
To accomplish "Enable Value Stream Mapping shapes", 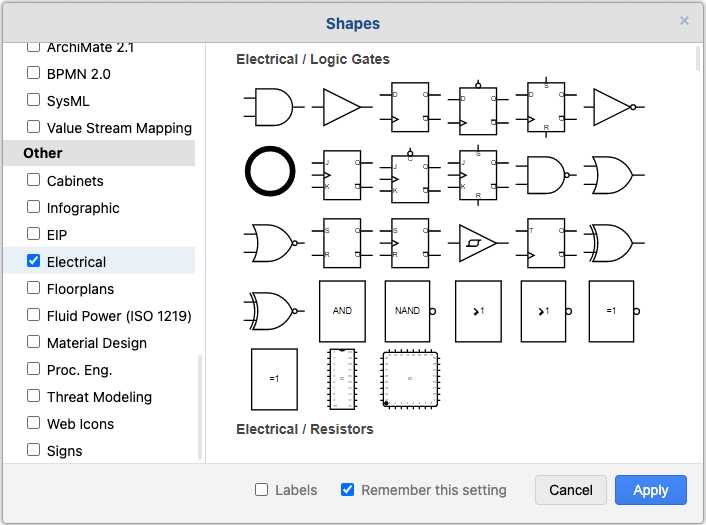I will (33, 127).
